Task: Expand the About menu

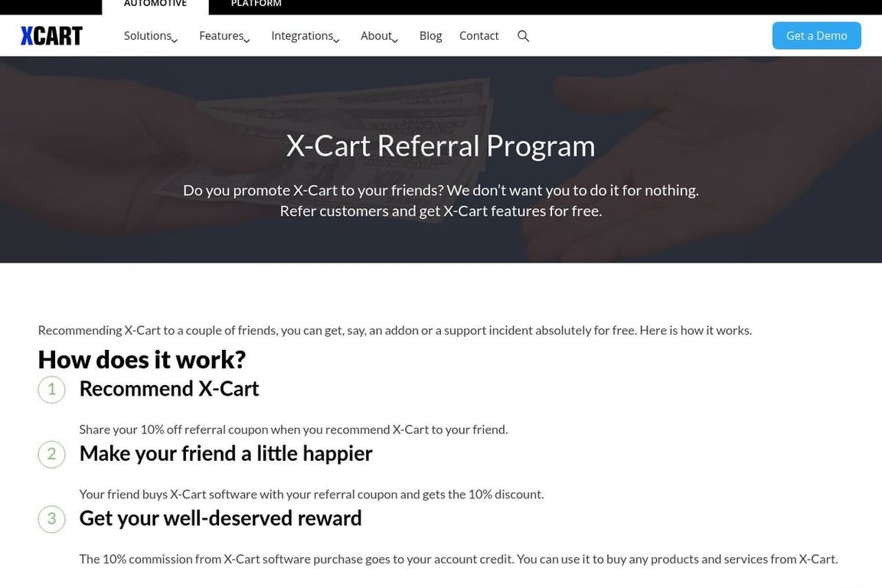Action: click(x=379, y=36)
